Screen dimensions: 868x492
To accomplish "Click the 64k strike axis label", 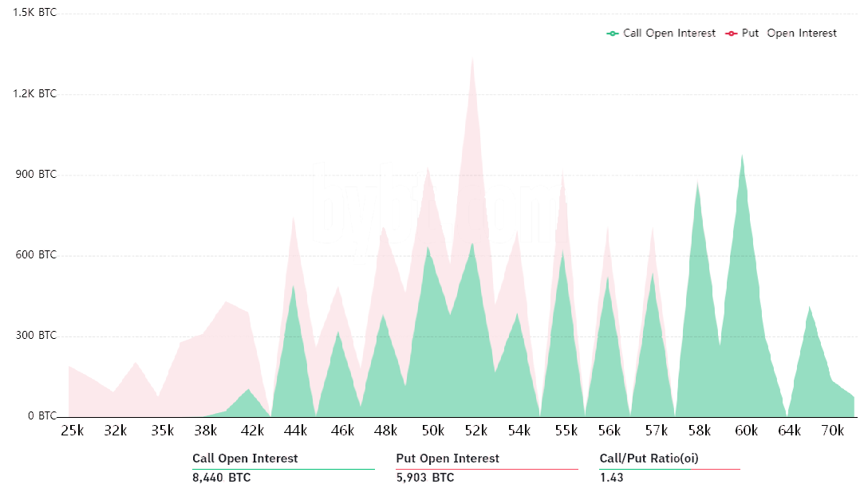I will pos(788,431).
